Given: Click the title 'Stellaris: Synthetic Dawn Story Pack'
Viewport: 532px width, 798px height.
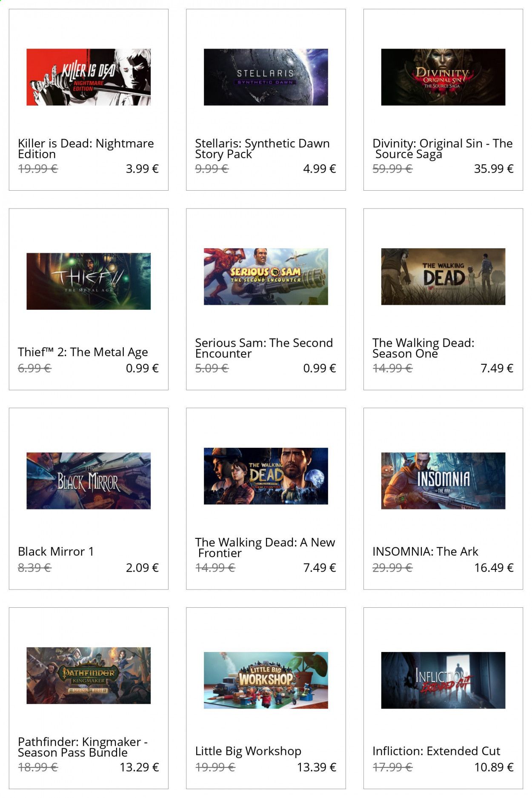Looking at the screenshot, I should click(263, 149).
